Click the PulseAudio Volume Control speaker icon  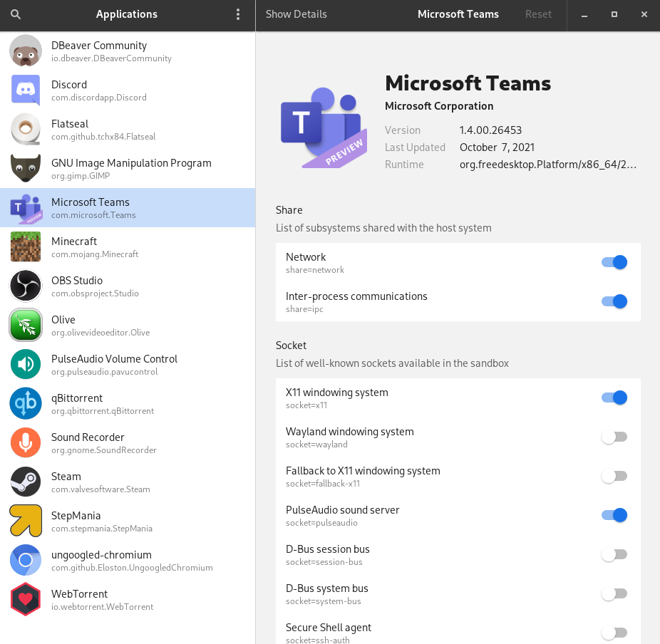tap(26, 364)
